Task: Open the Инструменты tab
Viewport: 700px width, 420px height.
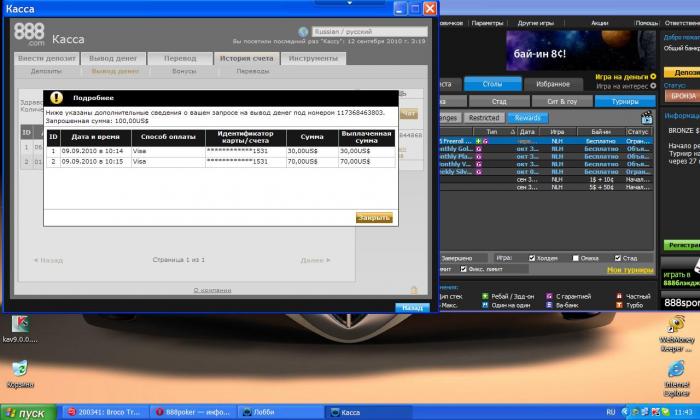Action: (x=313, y=58)
